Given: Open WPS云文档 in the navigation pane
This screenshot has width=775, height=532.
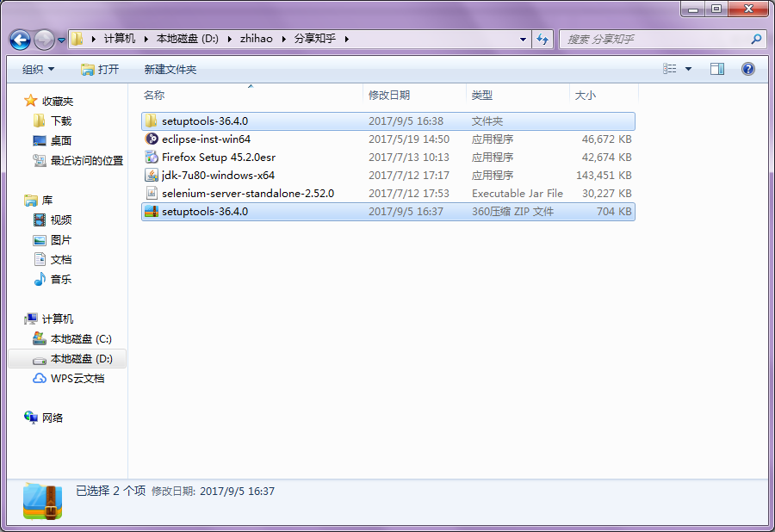Looking at the screenshot, I should point(77,379).
